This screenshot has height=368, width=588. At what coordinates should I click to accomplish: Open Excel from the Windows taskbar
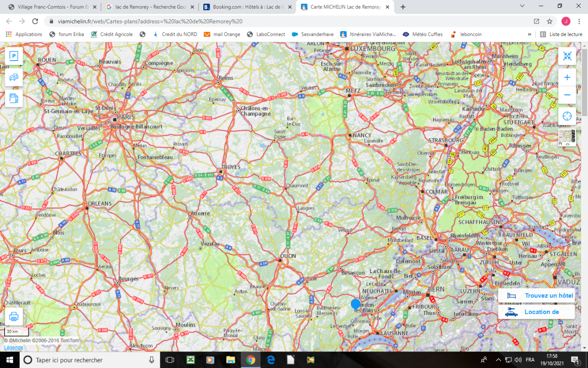click(x=190, y=360)
